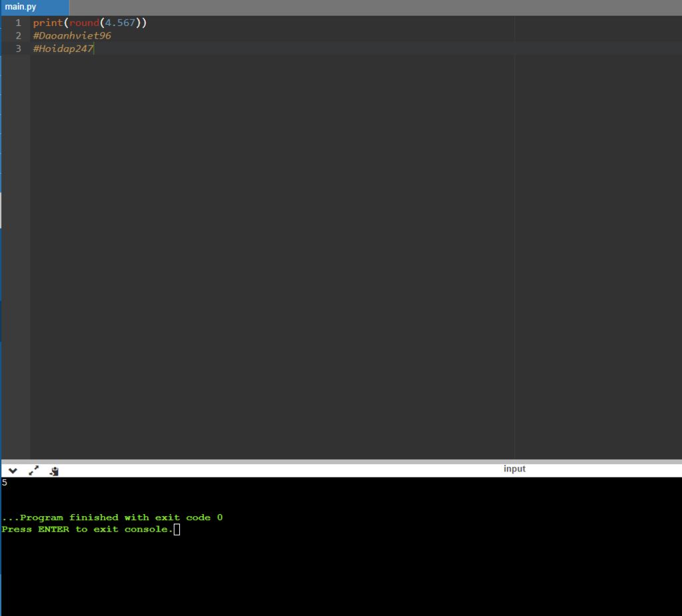Viewport: 682px width, 616px height.
Task: Switch to the main.py file tab
Action: point(21,7)
